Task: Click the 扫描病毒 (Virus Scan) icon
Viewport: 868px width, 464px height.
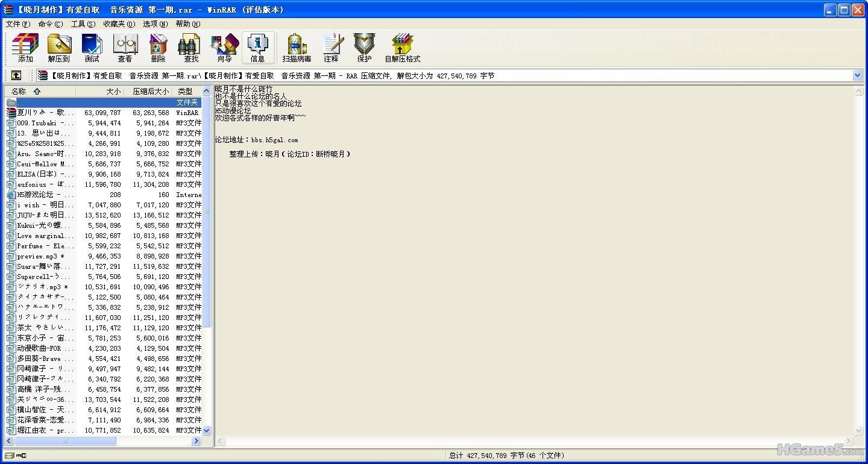Action: pyautogui.click(x=297, y=48)
